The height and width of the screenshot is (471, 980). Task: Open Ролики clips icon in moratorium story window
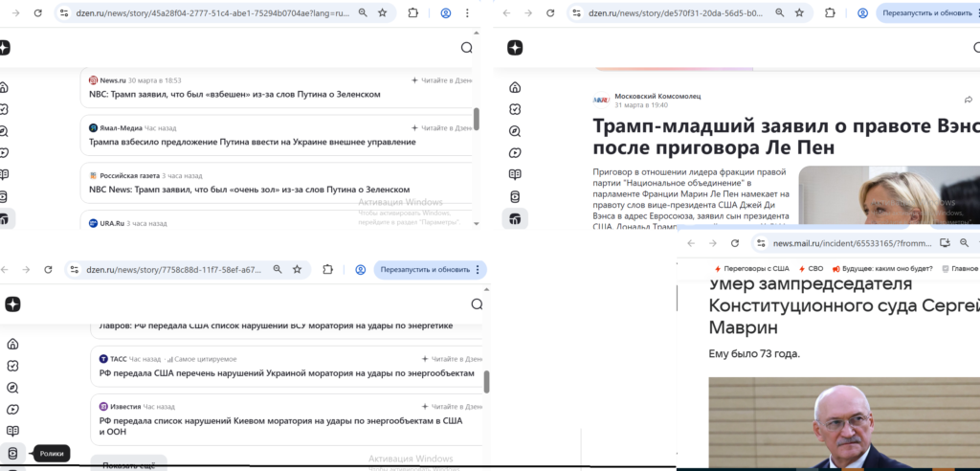click(x=12, y=453)
